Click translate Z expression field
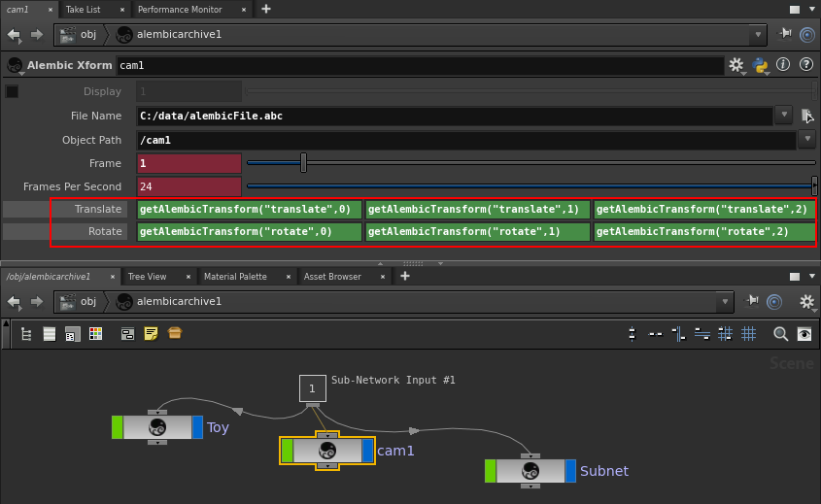The height and width of the screenshot is (504, 821). (x=704, y=210)
